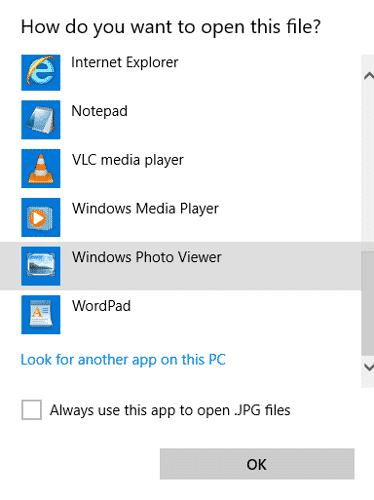
Task: Click the Notepad app icon
Action: point(41,120)
